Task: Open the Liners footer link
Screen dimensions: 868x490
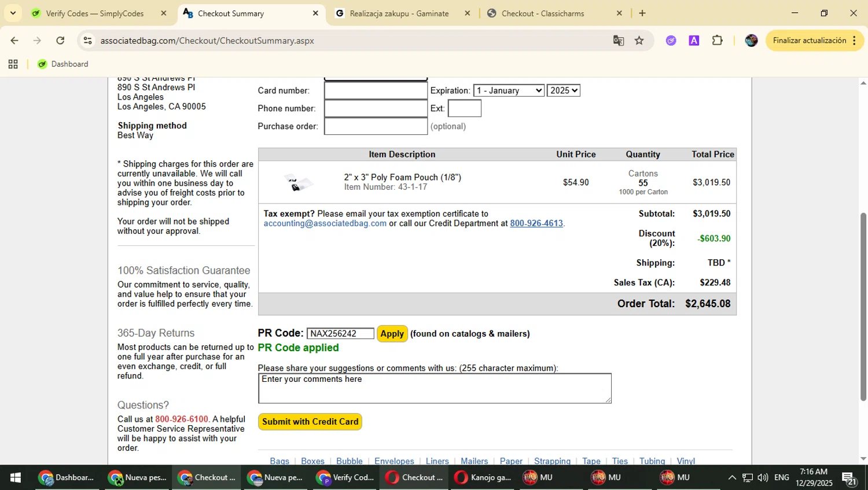Action: tap(437, 461)
